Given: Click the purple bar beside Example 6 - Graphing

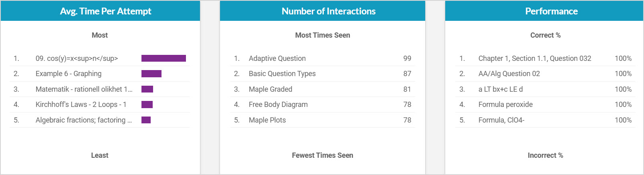Looking at the screenshot, I should coord(151,74).
